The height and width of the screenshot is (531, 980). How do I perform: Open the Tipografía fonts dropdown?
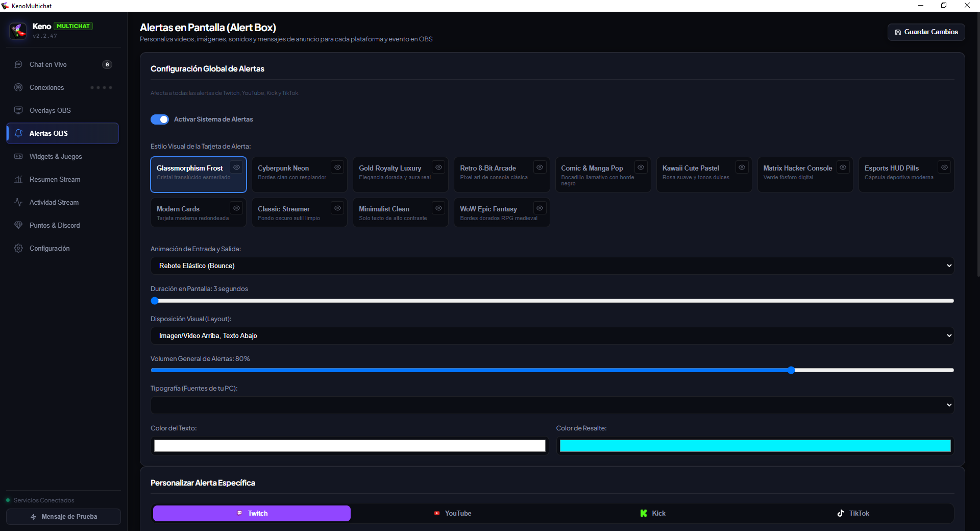point(552,405)
